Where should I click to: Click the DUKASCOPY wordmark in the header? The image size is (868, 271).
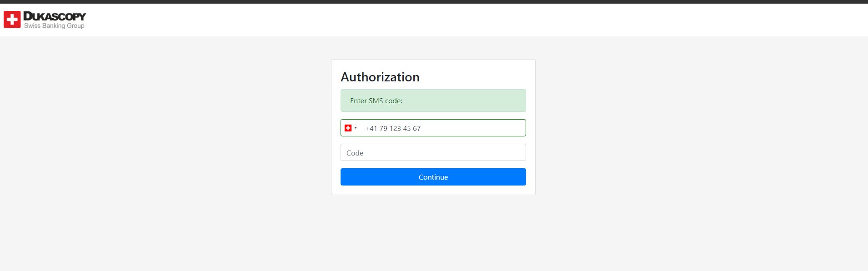point(55,16)
